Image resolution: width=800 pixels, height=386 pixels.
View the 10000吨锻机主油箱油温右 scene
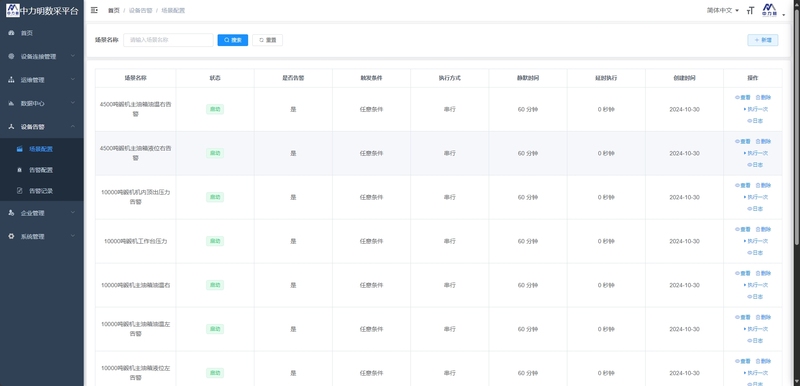(x=743, y=273)
